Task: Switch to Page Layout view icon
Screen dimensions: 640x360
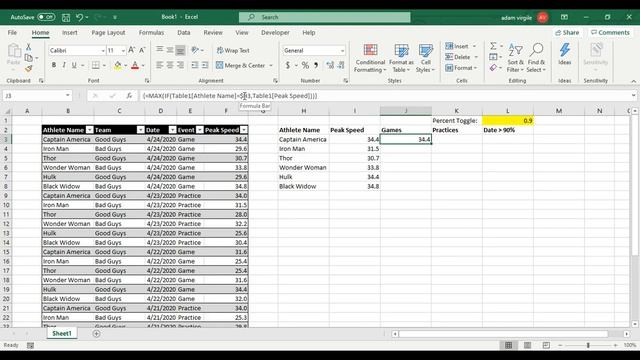Action: (527, 345)
